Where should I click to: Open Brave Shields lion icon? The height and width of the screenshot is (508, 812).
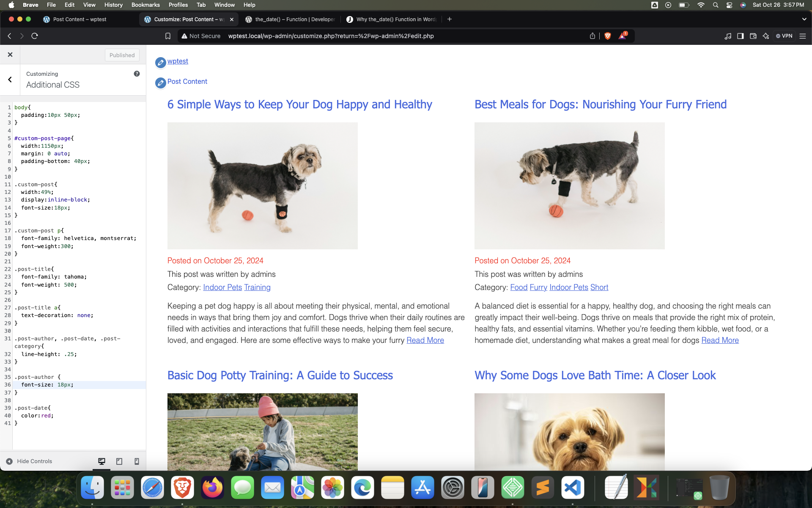pos(608,36)
